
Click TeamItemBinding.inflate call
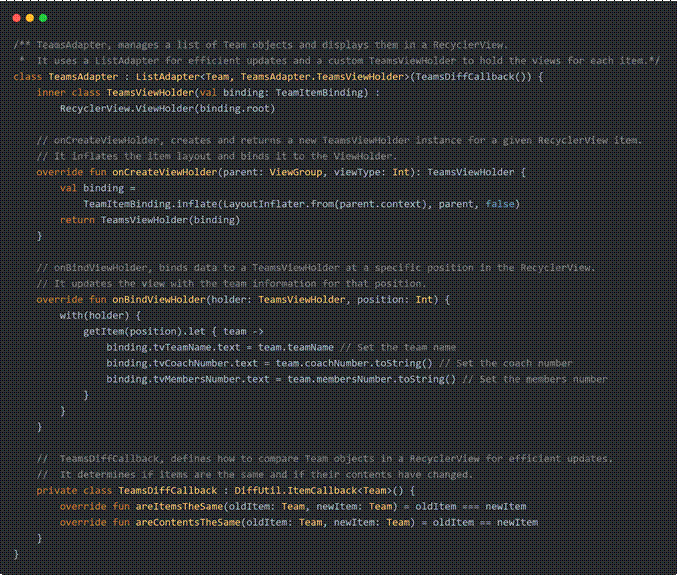click(139, 203)
